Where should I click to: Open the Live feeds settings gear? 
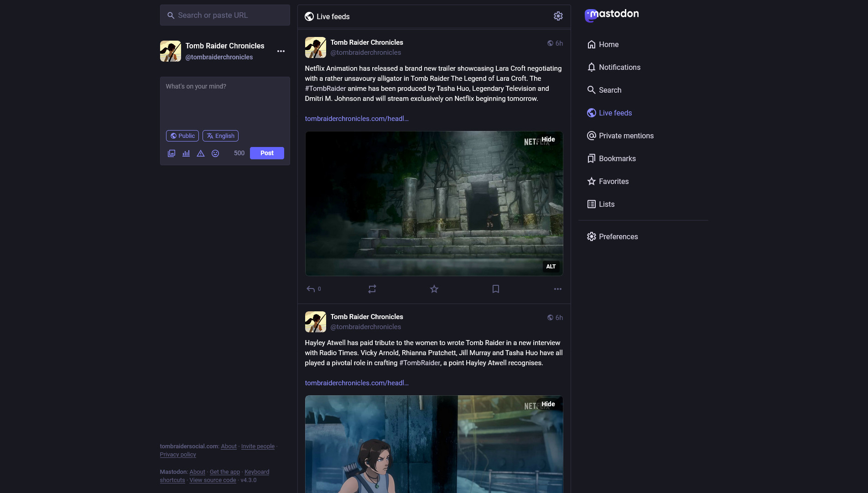coord(558,16)
